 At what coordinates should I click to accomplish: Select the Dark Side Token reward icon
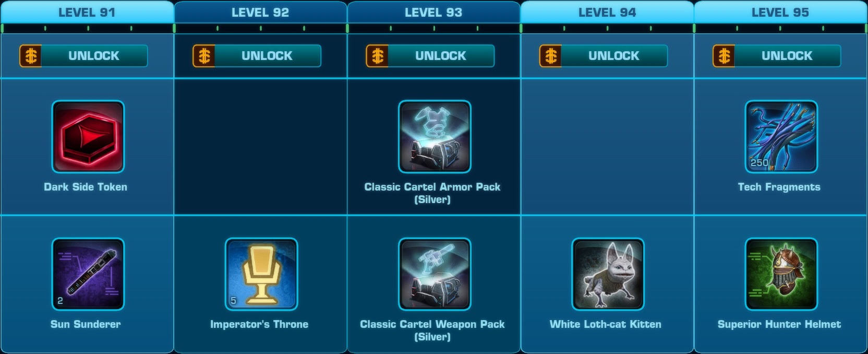coord(88,137)
